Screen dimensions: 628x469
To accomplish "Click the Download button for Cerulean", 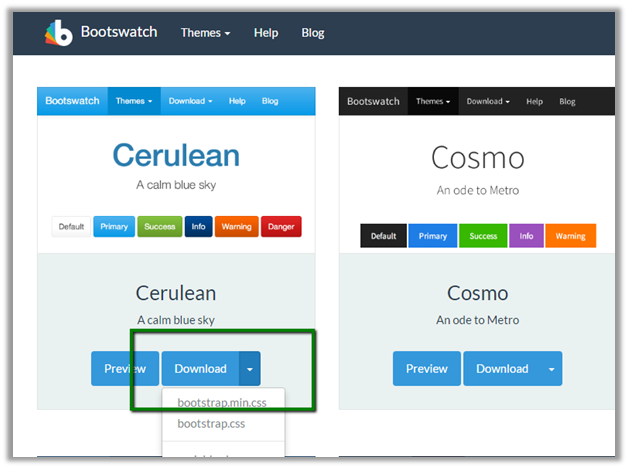I will (x=200, y=368).
